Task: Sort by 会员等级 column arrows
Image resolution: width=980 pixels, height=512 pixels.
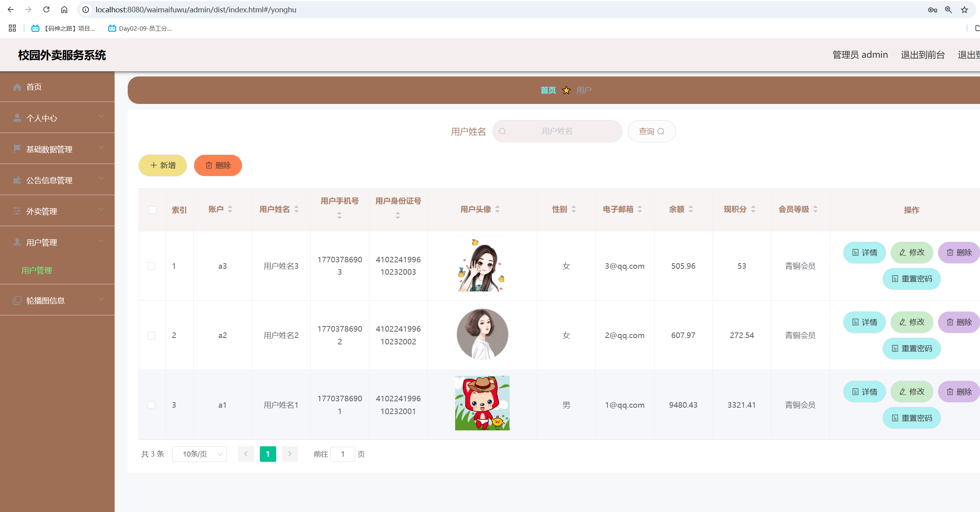Action: coord(815,209)
